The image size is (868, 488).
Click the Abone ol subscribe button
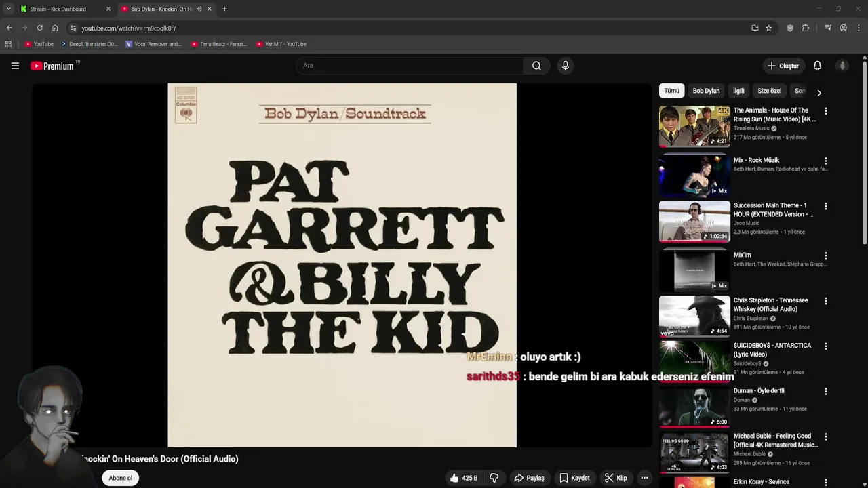point(121,478)
